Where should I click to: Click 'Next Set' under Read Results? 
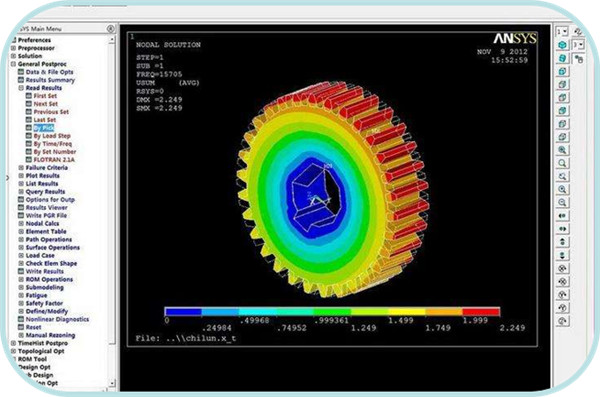46,104
